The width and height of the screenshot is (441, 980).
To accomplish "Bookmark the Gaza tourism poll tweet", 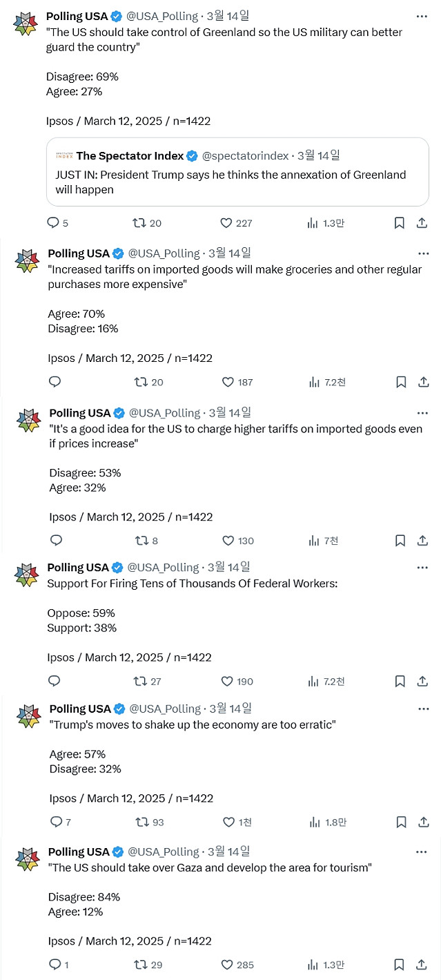I will click(x=399, y=965).
